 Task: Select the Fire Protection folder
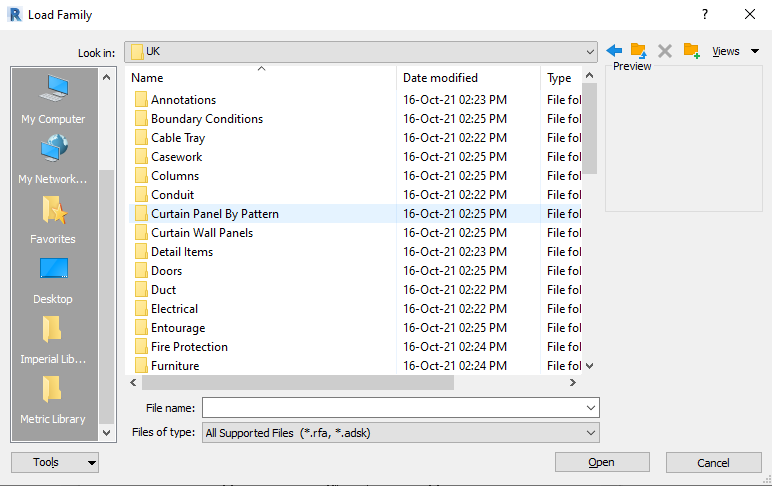coord(189,347)
